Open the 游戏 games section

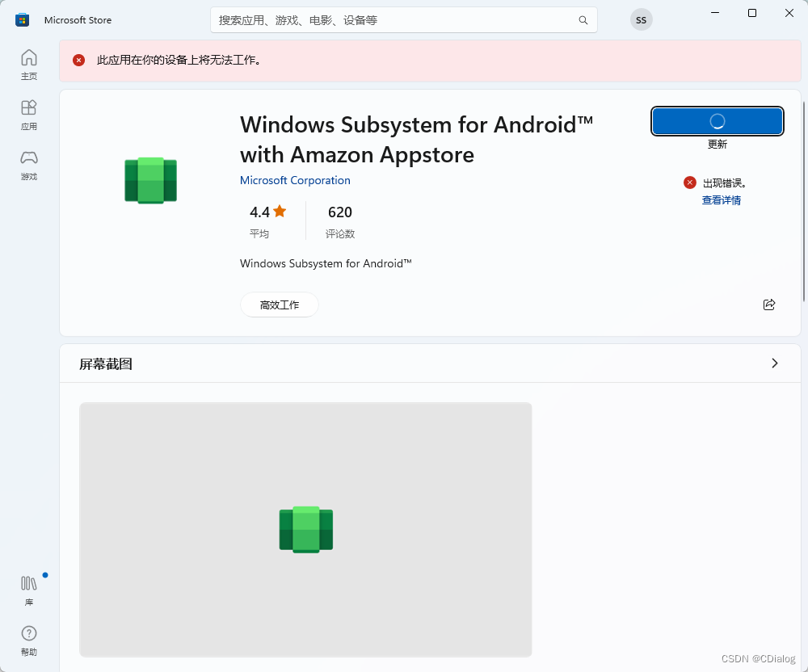(29, 165)
